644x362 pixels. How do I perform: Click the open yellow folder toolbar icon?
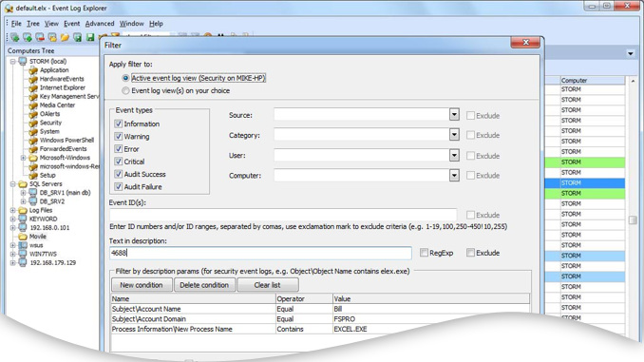pyautogui.click(x=65, y=37)
